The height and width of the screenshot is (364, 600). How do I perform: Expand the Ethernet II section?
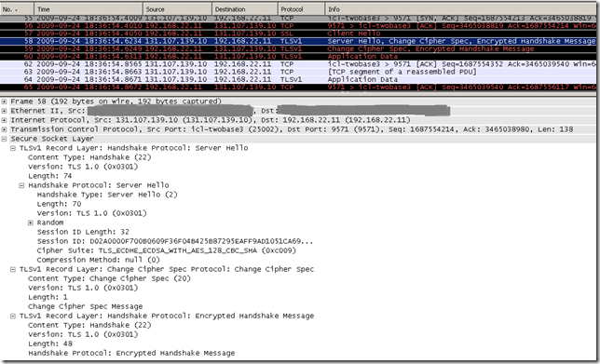pyautogui.click(x=5, y=111)
